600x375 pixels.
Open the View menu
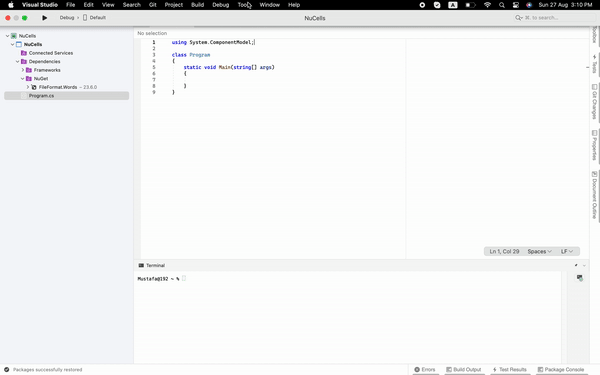click(108, 5)
